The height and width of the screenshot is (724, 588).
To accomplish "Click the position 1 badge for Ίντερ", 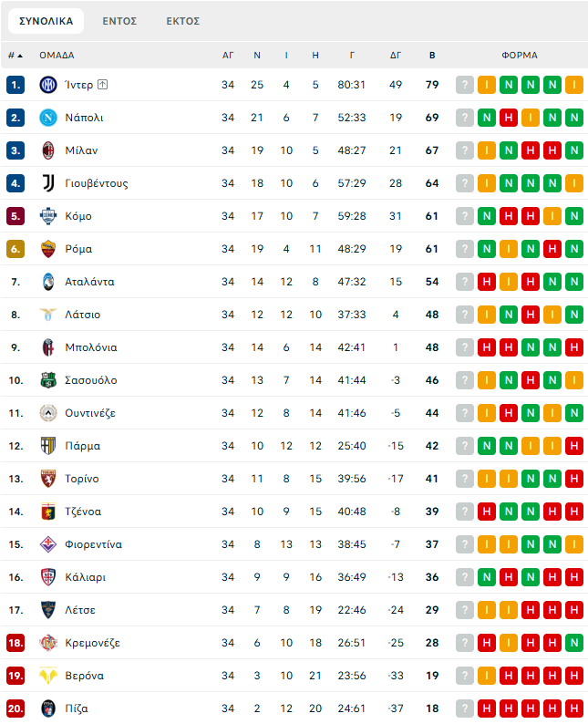I will coord(15,85).
